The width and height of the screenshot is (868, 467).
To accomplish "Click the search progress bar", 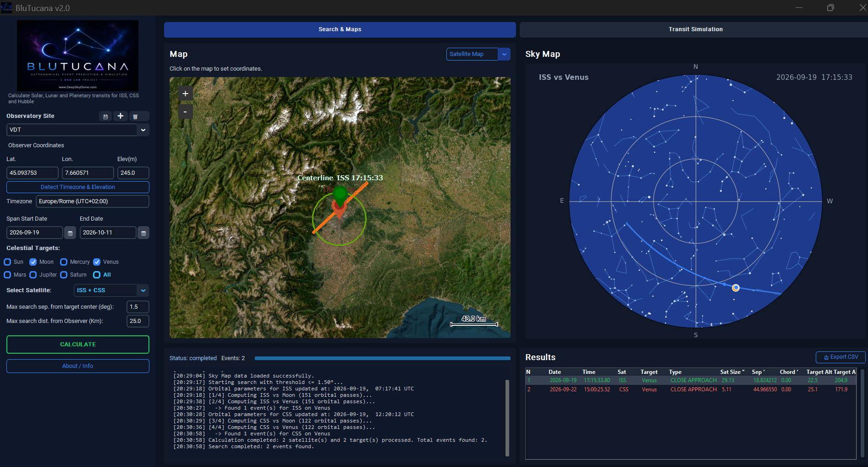I will coord(383,358).
